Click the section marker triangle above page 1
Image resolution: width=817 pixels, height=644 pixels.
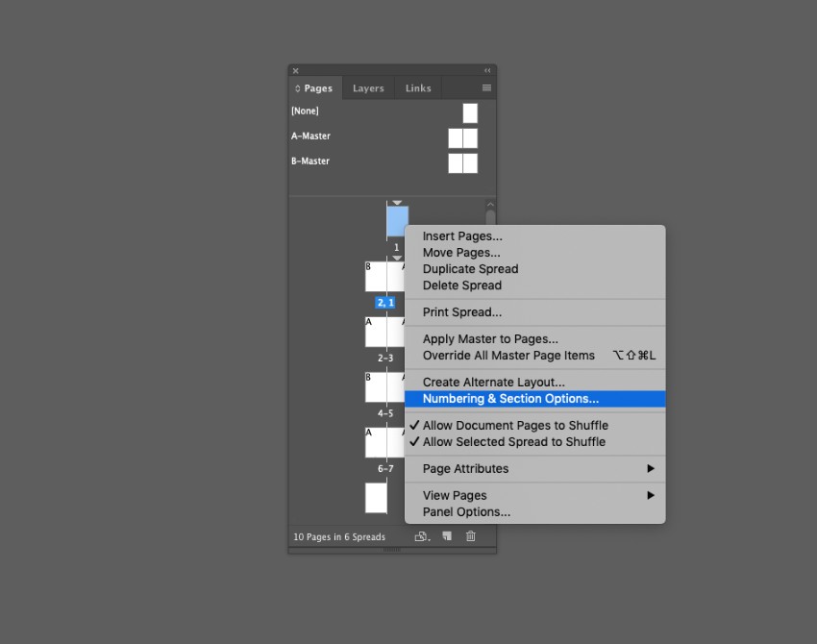(397, 203)
